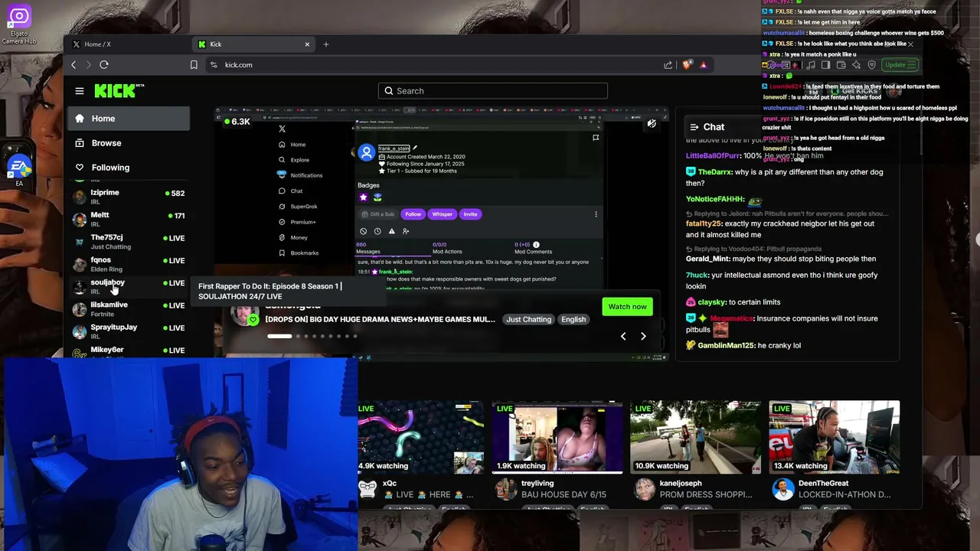The width and height of the screenshot is (980, 551).
Task: Click Meltt's avatar in the sidebar
Action: point(80,220)
